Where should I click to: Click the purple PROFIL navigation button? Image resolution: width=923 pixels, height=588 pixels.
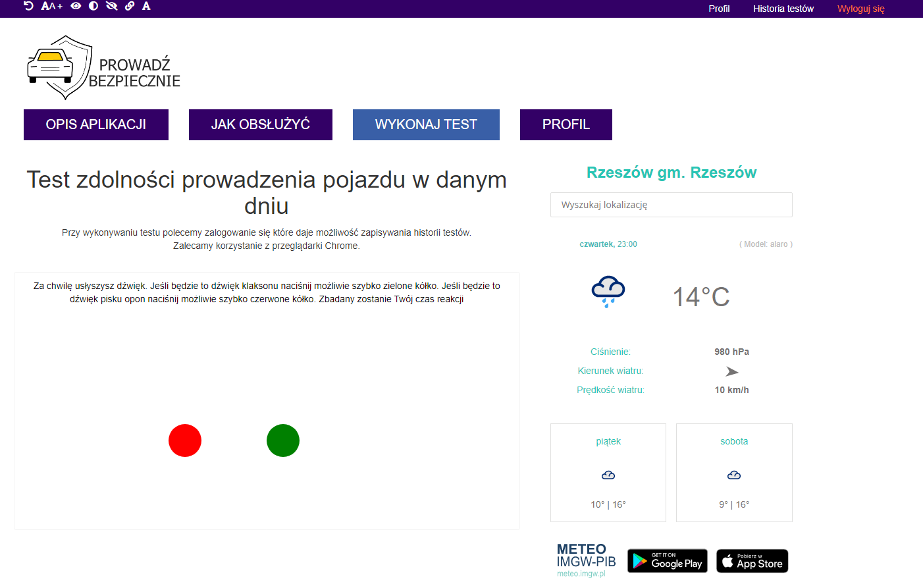coord(566,124)
